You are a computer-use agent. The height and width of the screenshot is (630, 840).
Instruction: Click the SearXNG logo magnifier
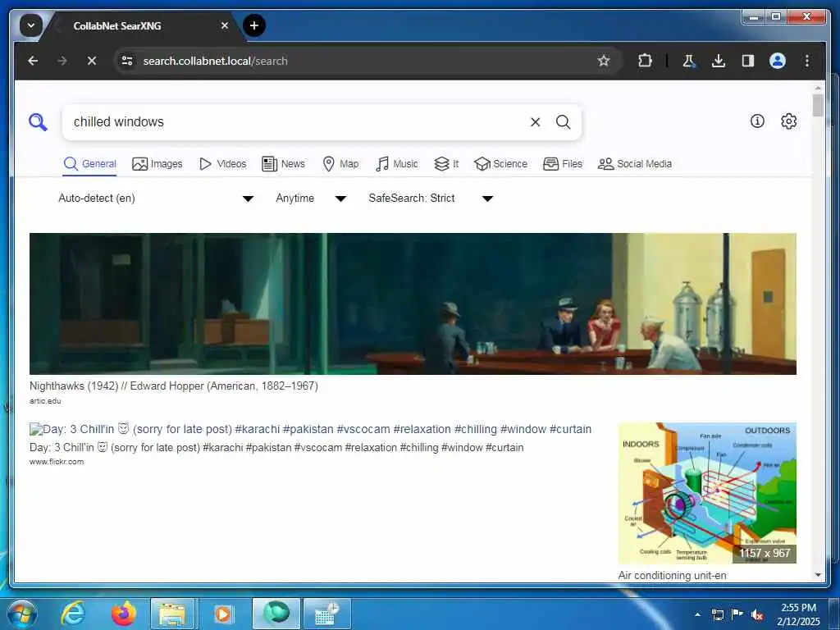click(x=38, y=122)
